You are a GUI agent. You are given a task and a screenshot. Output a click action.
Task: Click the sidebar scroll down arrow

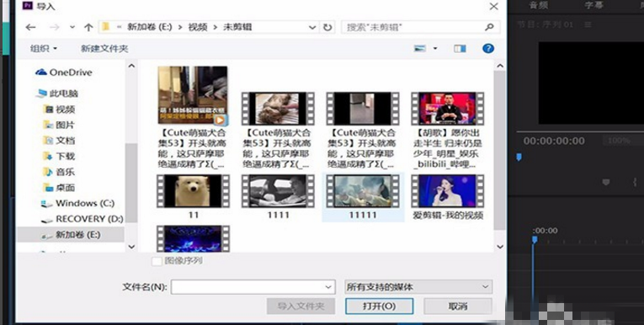tap(131, 247)
